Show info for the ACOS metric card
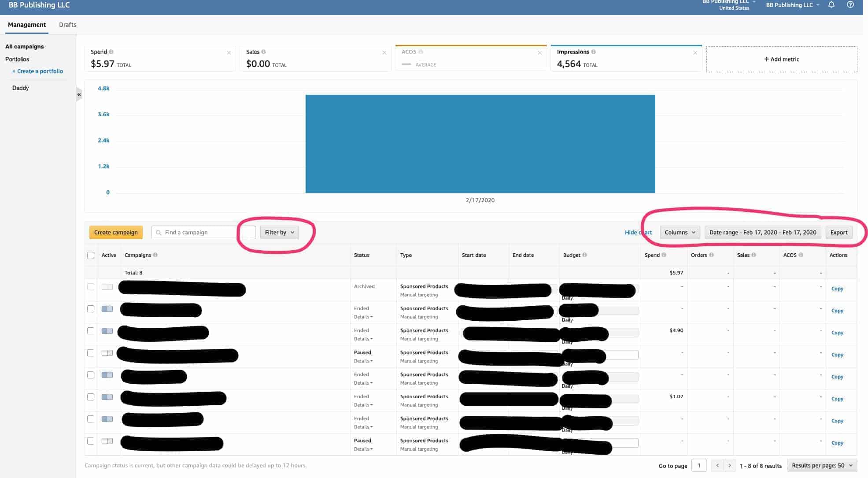Viewport: 868px width, 478px height. point(421,52)
